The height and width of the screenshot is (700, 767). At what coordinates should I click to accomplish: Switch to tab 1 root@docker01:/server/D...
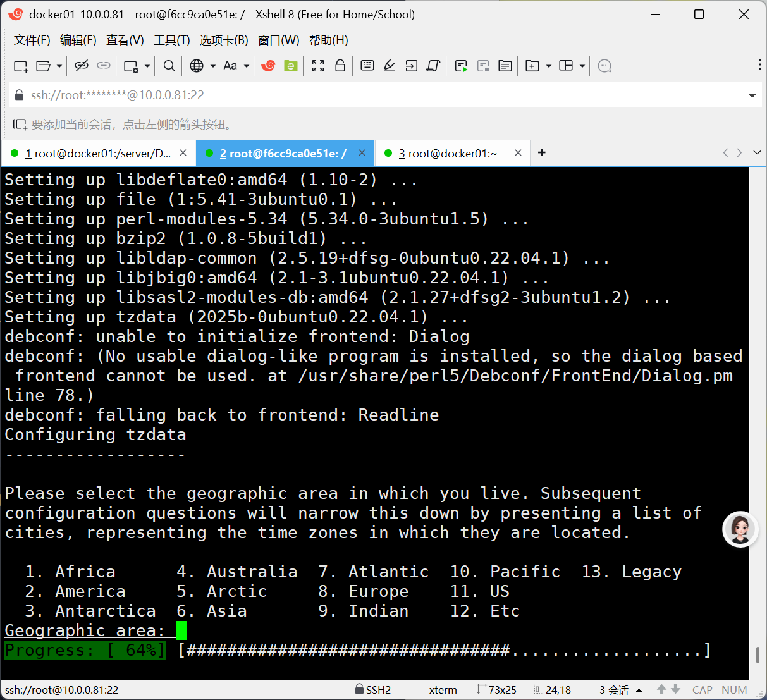coord(98,153)
